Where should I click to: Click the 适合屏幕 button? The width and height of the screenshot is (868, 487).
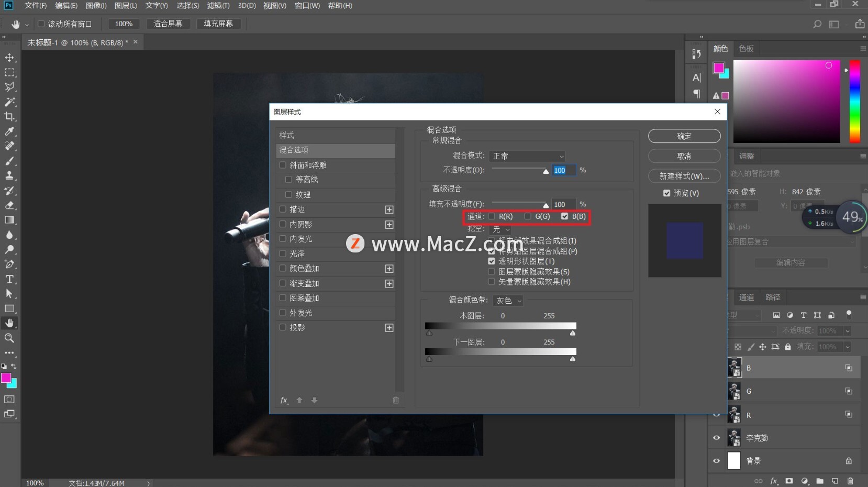168,24
